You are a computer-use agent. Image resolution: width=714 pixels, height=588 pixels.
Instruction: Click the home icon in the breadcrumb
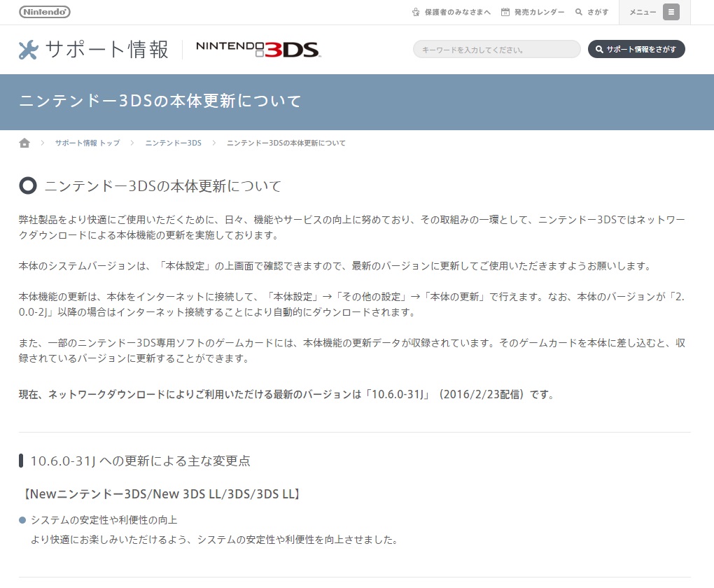pyautogui.click(x=24, y=143)
